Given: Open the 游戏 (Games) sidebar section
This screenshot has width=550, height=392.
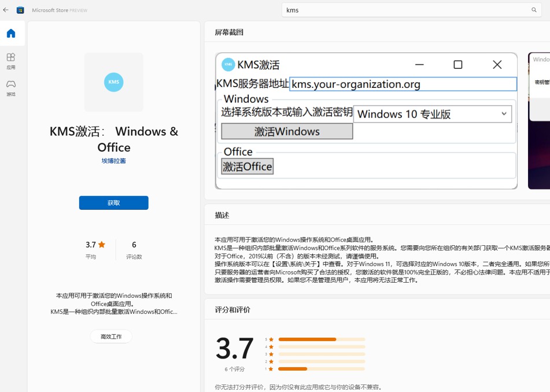Looking at the screenshot, I should pyautogui.click(x=11, y=88).
